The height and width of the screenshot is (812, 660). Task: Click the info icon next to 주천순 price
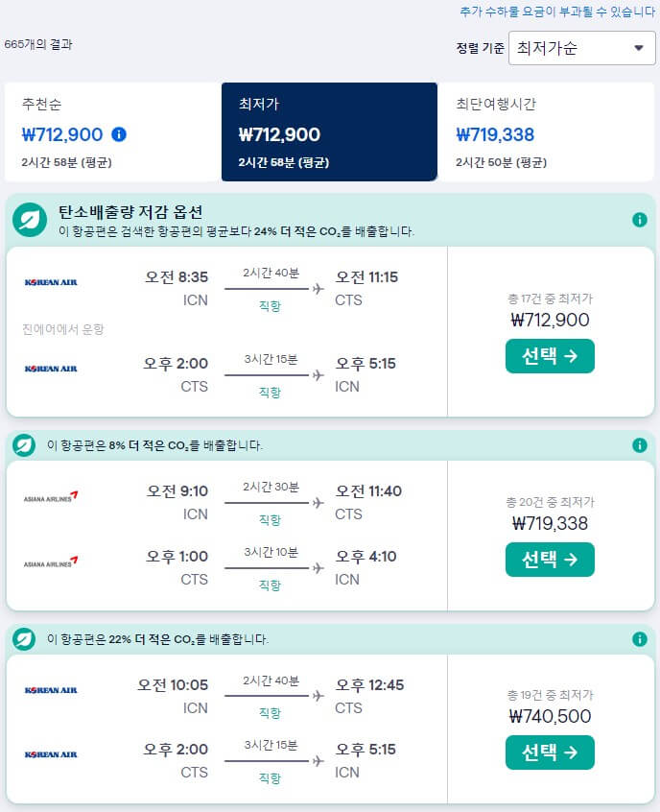click(115, 134)
